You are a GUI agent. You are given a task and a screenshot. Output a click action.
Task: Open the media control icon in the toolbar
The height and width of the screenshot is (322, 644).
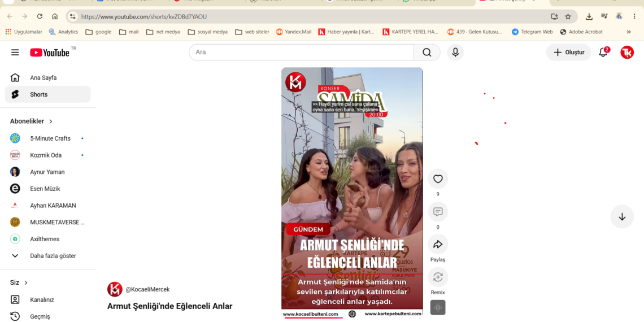(x=604, y=16)
